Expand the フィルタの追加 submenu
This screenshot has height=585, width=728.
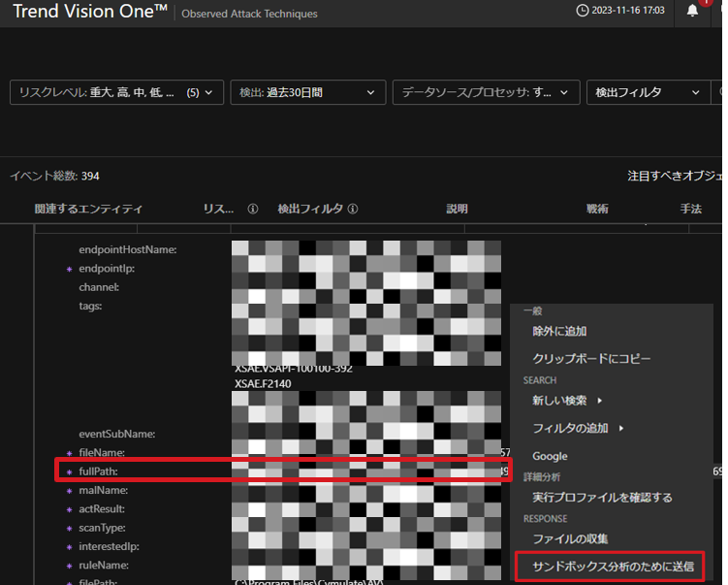tap(578, 428)
